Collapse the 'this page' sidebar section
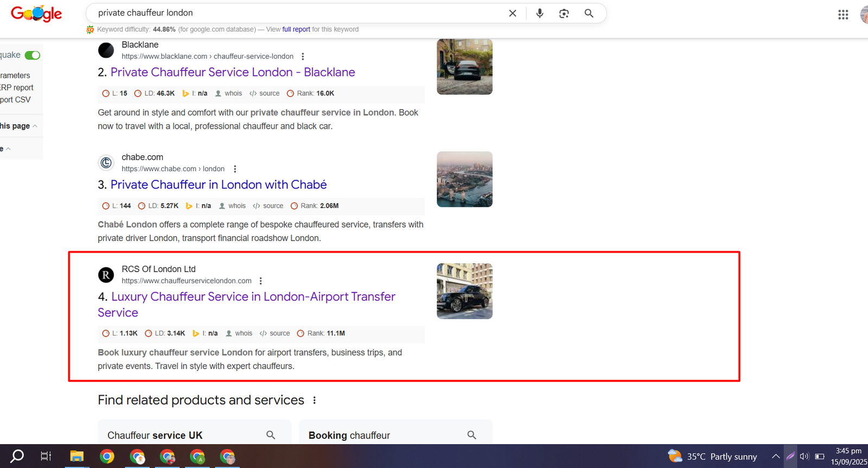Viewport: 868px width, 468px height. click(35, 126)
